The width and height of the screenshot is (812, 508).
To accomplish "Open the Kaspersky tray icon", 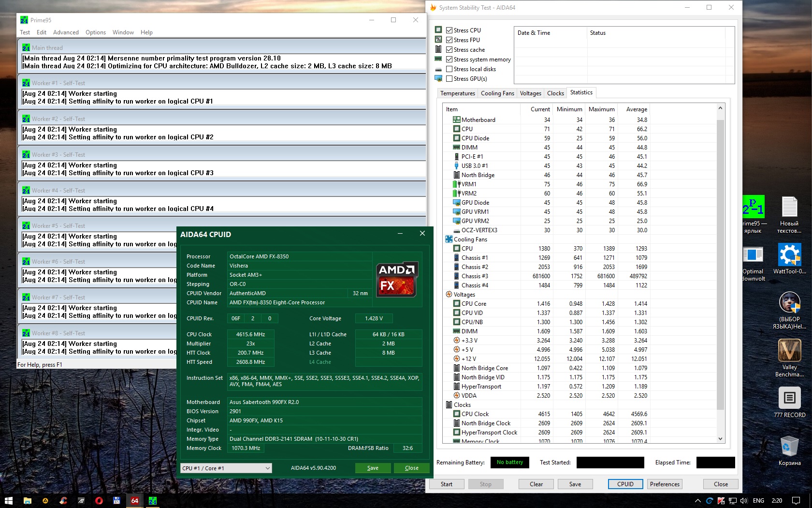I will tap(721, 501).
